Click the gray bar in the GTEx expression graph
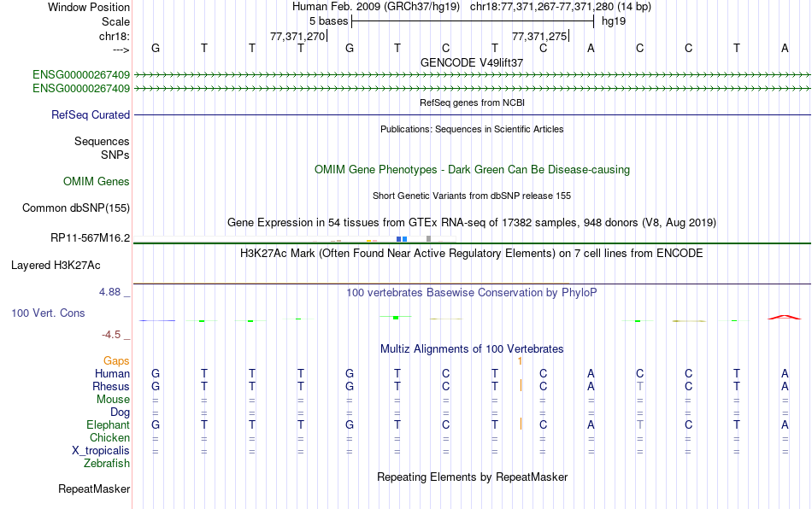 (428, 238)
